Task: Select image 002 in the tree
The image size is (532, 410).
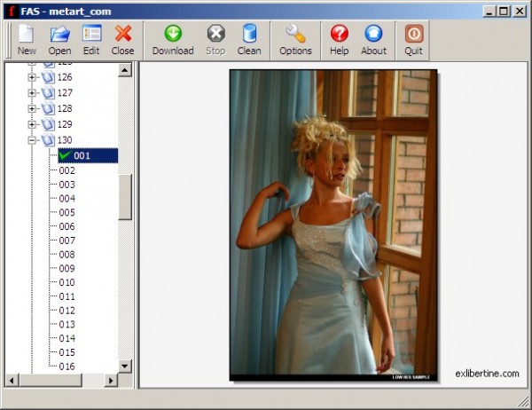Action: pyautogui.click(x=66, y=170)
